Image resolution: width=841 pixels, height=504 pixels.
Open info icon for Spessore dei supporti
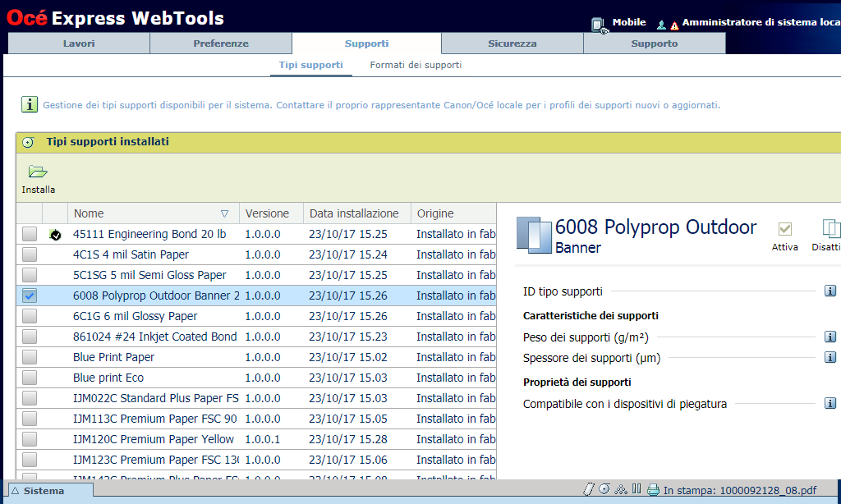tap(830, 357)
